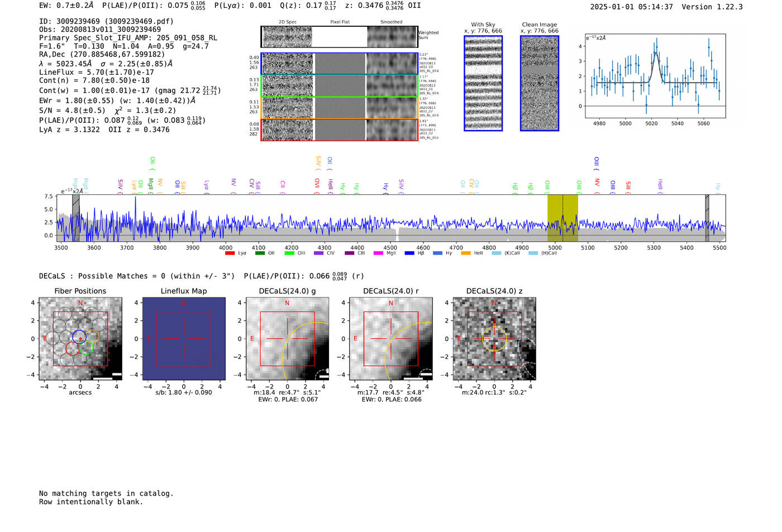Viewport: 782px width, 532px height.
Task: Click the blue Hβ legend swatch
Action: click(409, 253)
